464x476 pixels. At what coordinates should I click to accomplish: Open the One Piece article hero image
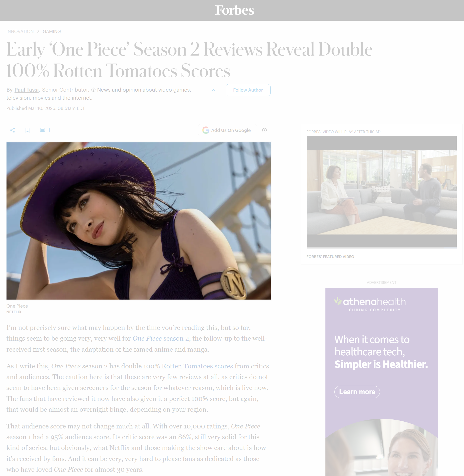(139, 221)
